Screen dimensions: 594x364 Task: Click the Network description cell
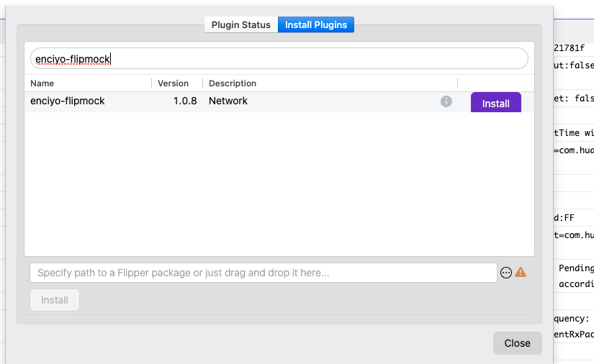(x=228, y=101)
